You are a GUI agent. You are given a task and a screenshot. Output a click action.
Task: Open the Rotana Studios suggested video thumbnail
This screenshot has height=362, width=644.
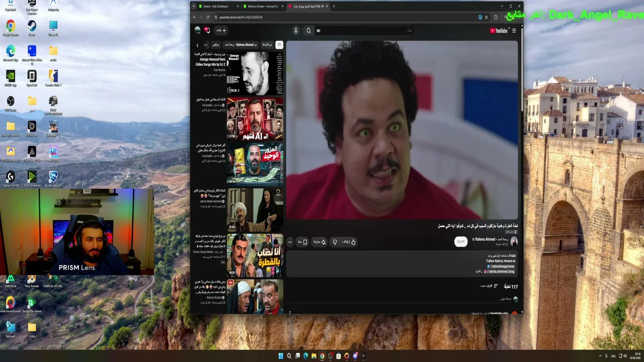(255, 297)
